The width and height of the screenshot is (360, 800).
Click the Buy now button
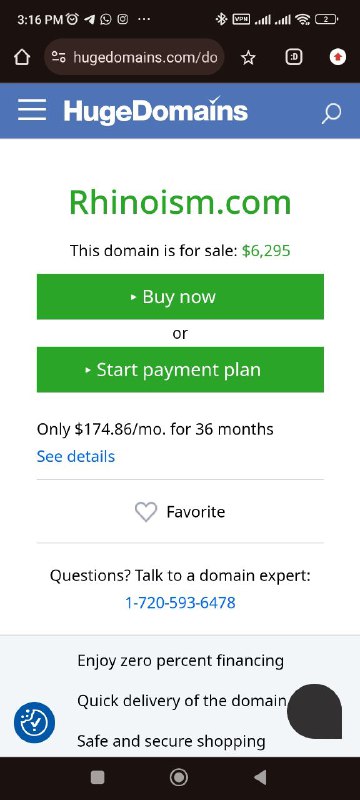(x=180, y=296)
